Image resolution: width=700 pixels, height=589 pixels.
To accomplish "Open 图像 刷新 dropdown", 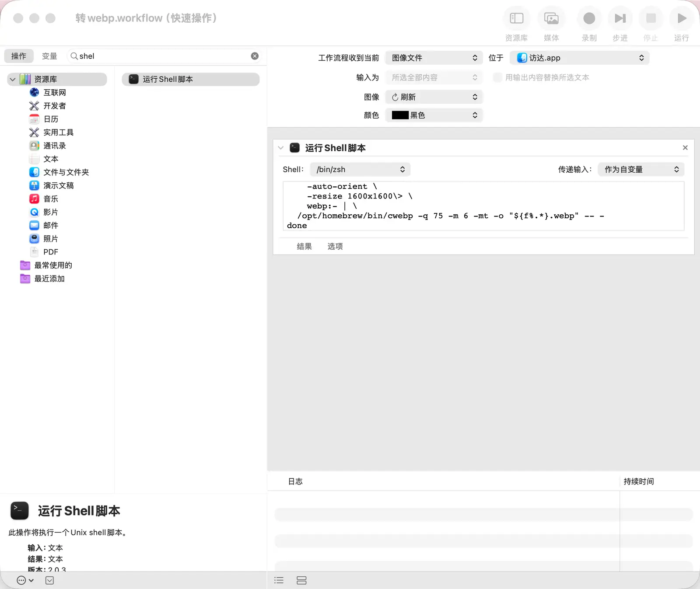I will point(434,97).
